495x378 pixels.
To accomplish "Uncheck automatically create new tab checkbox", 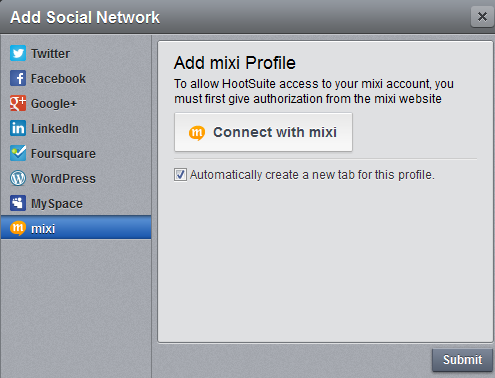I will [180, 175].
